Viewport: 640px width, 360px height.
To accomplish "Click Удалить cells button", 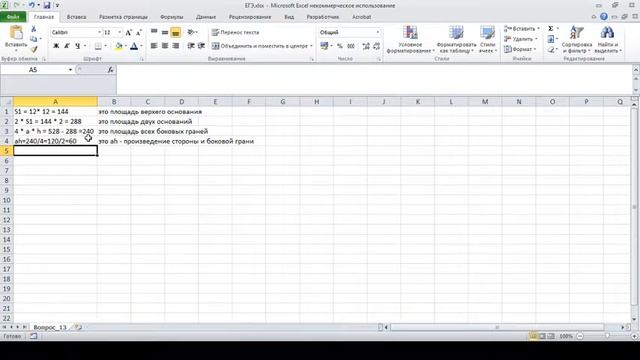I will 520,39.
